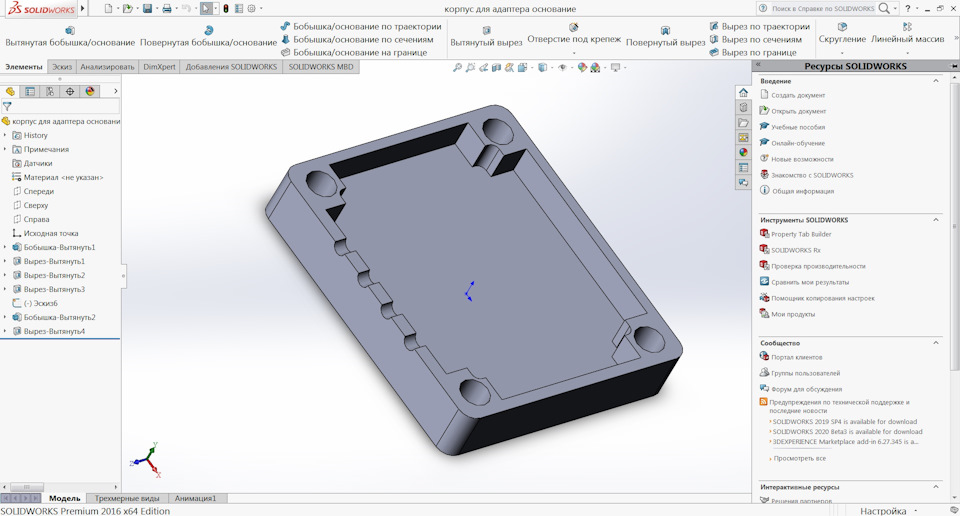
Task: Select Вырез по траектории
Action: coord(760,26)
